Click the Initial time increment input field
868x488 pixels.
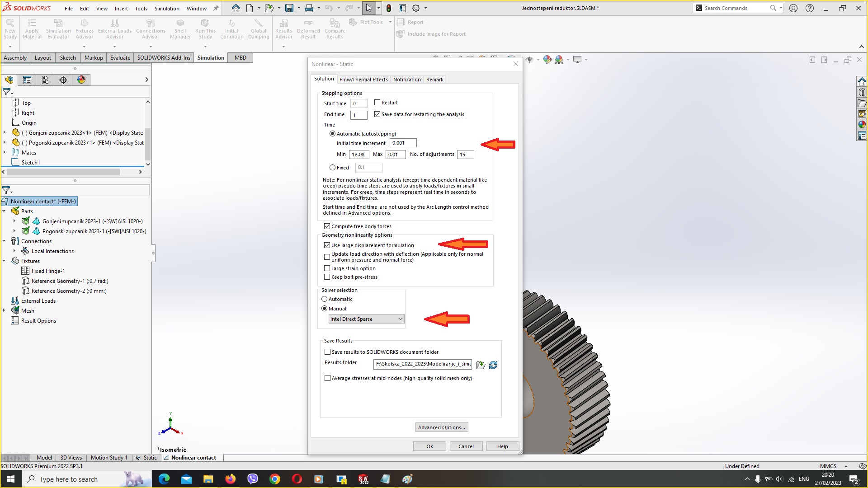[x=403, y=143]
